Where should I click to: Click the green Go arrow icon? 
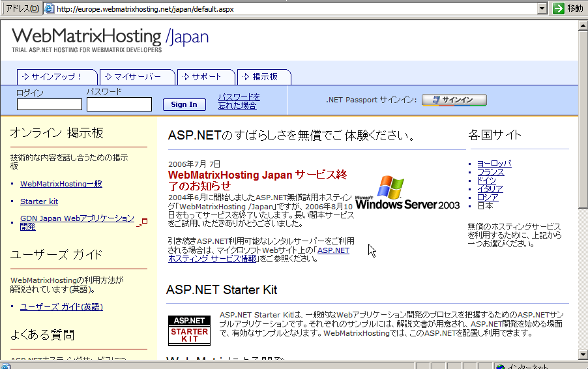click(x=559, y=8)
